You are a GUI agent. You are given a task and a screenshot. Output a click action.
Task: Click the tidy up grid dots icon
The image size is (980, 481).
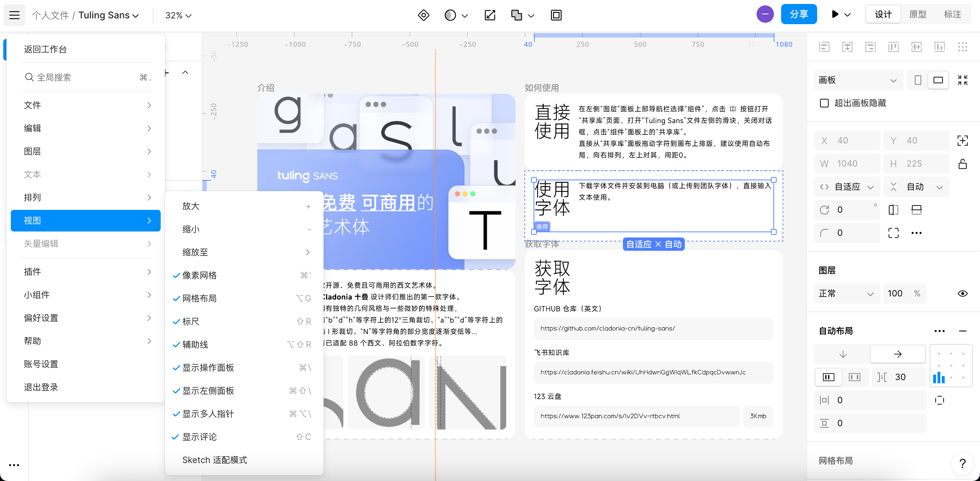[962, 47]
